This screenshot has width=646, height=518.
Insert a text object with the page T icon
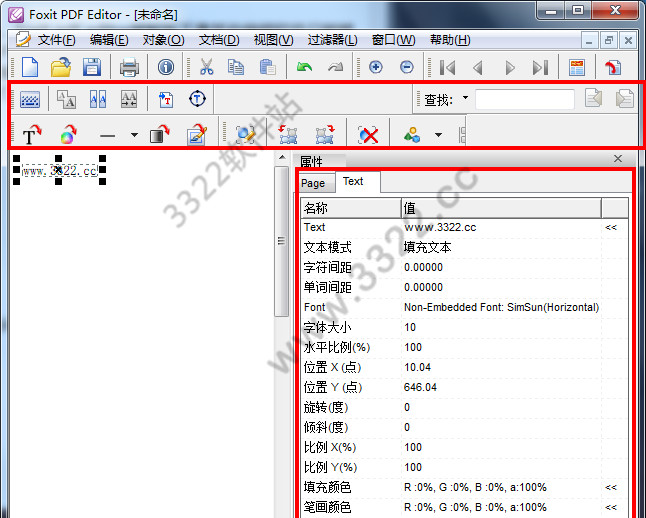click(166, 99)
